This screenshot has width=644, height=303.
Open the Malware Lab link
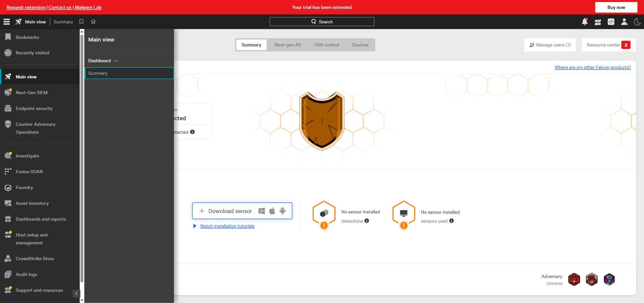(88, 7)
